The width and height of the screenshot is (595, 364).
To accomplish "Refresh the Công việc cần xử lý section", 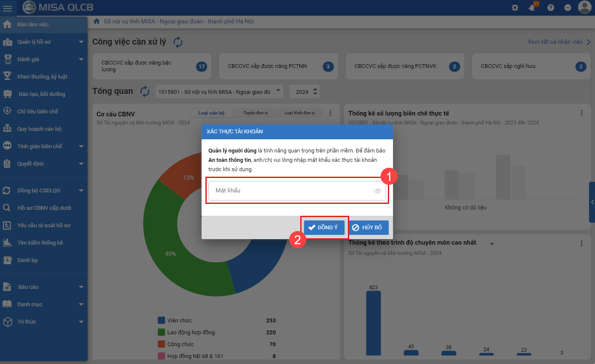I will (x=178, y=42).
